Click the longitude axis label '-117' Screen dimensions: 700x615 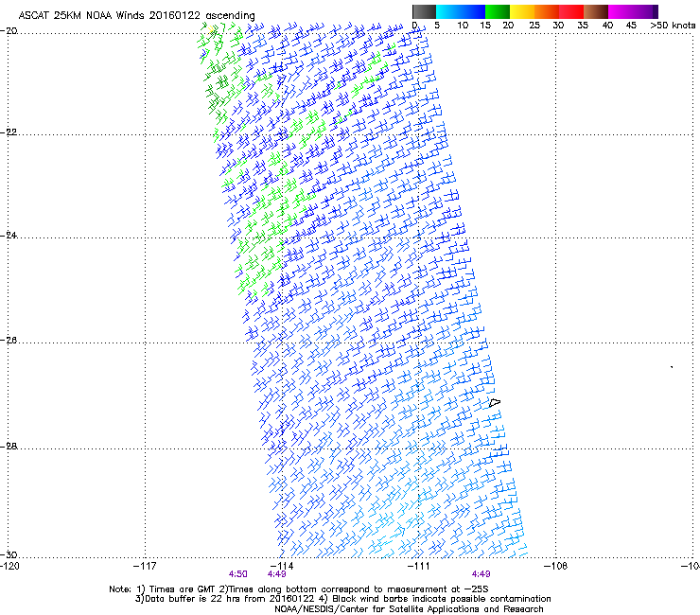(x=145, y=566)
